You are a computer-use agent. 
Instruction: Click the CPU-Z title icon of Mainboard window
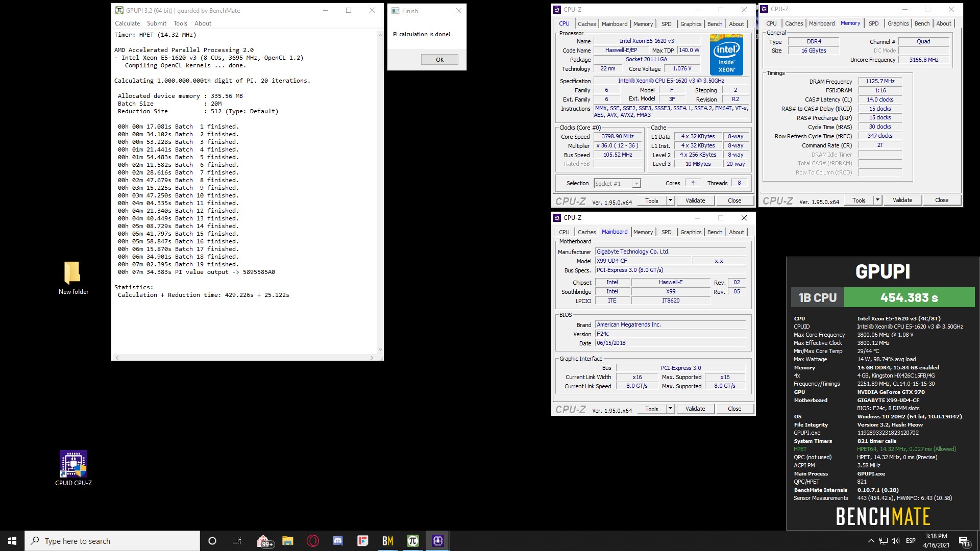coord(557,218)
